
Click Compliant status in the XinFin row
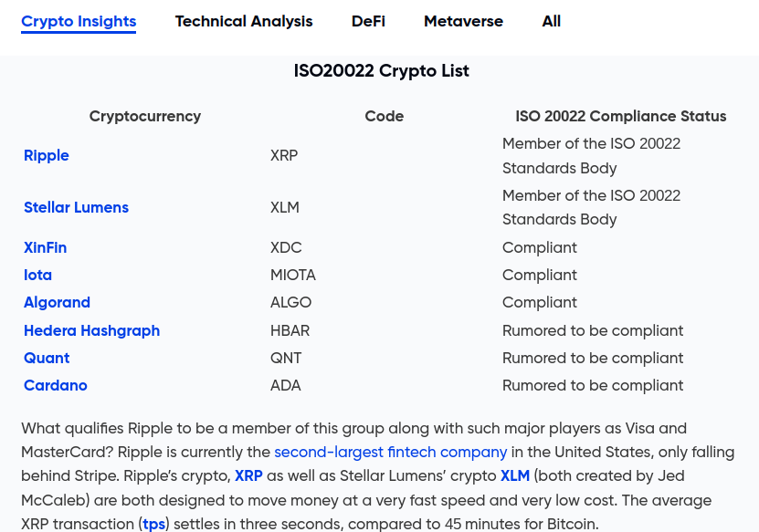point(540,247)
